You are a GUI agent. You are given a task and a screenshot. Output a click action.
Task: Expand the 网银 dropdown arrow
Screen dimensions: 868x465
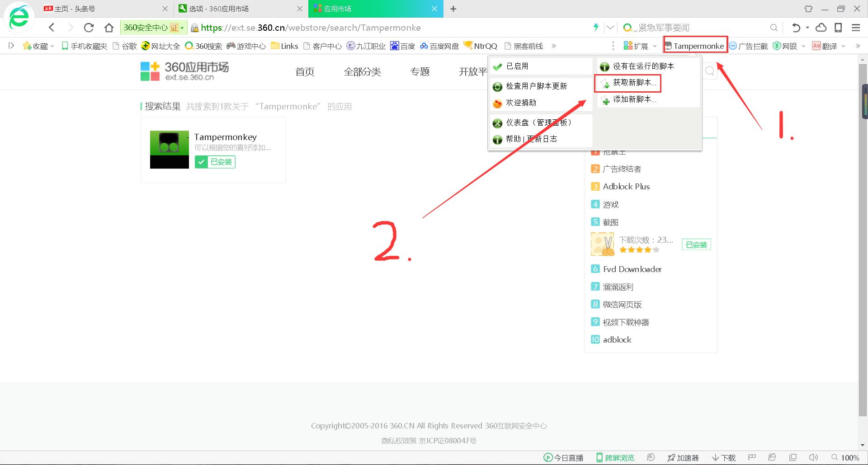(803, 46)
